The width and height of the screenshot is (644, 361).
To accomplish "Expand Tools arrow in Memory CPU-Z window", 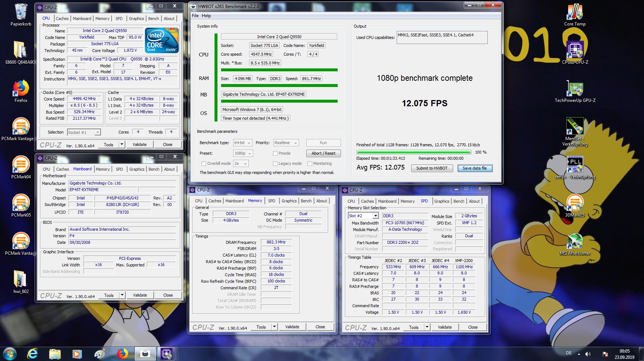I will coord(275,327).
